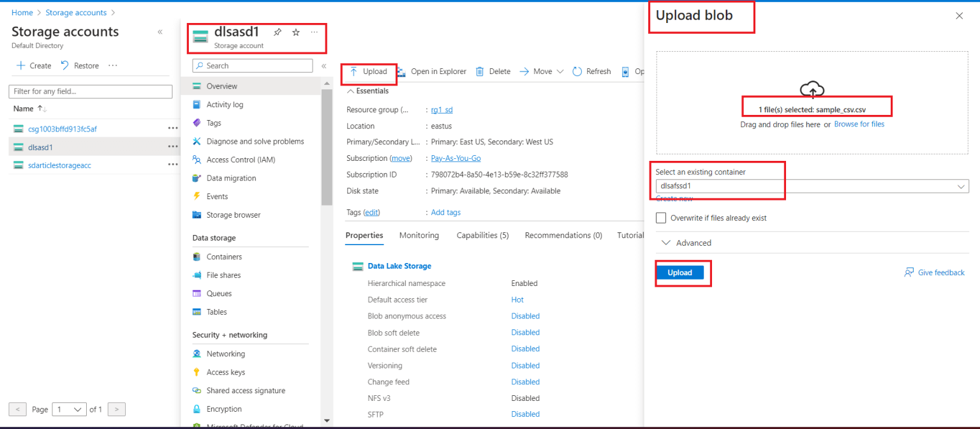Viewport: 980px width, 429px height.
Task: Click Browse for files link
Action: [859, 124]
